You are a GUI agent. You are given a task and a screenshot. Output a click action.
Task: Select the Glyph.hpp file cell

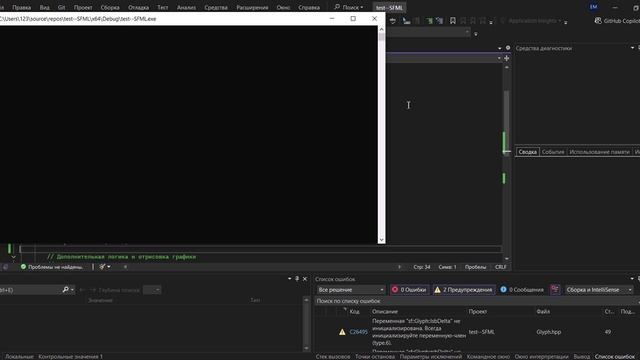549,332
